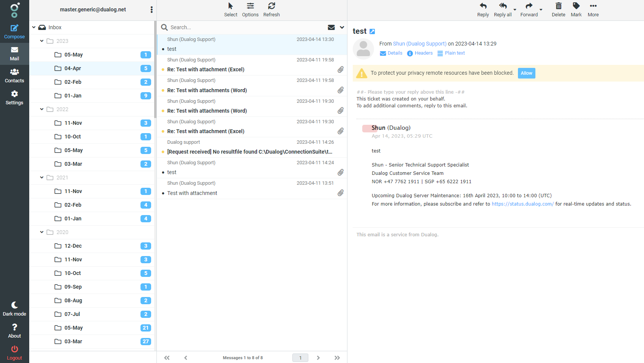
Task: Collapse the 2023 folder group
Action: (42, 41)
